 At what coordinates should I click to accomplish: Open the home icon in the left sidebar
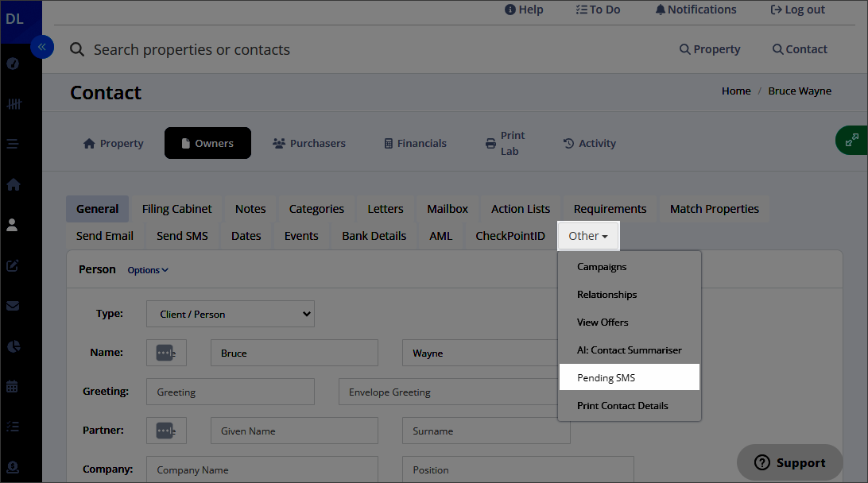[x=13, y=184]
